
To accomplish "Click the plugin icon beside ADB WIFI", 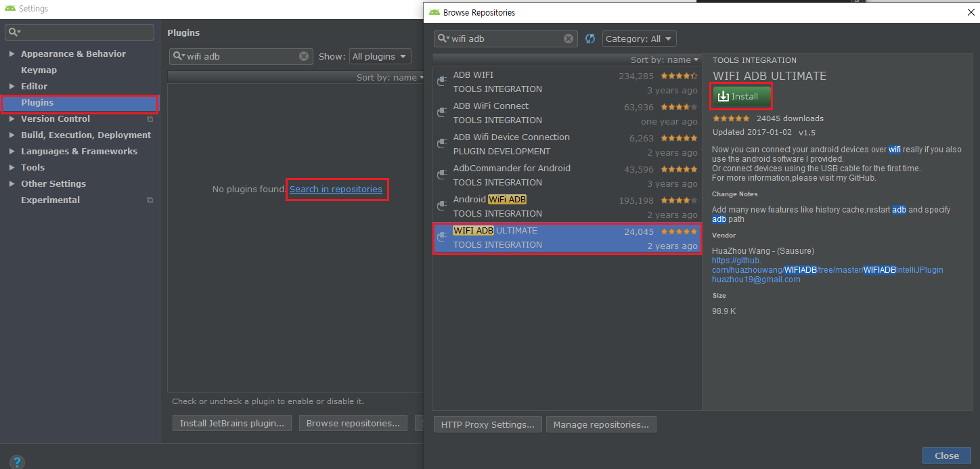I will [x=442, y=81].
